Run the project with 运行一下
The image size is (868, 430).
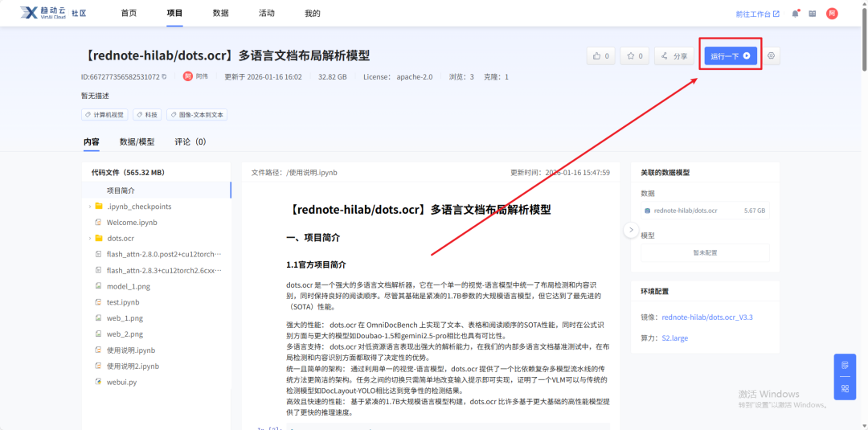tap(731, 56)
